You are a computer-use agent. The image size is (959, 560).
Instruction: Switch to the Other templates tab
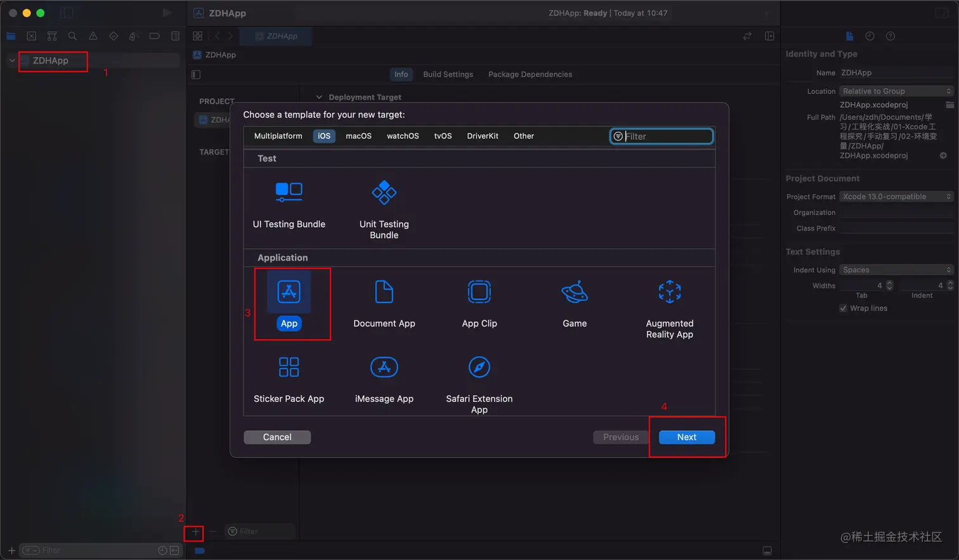tap(524, 136)
